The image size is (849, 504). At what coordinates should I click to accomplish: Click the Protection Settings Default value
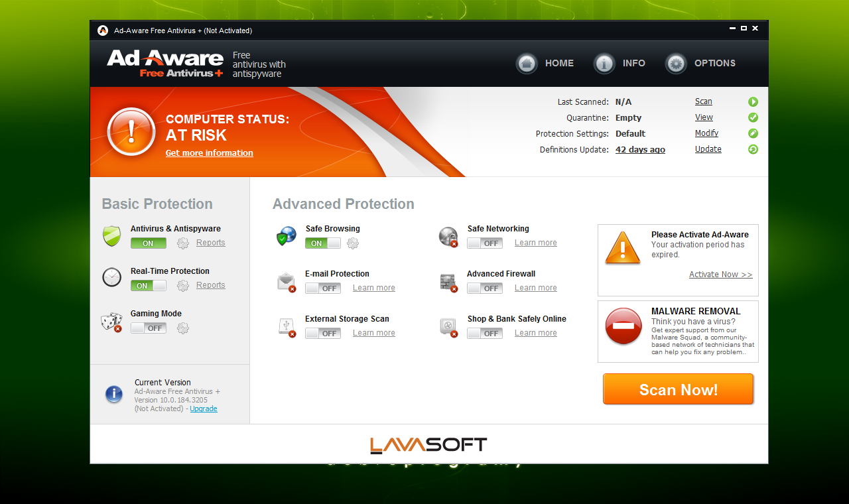(631, 133)
